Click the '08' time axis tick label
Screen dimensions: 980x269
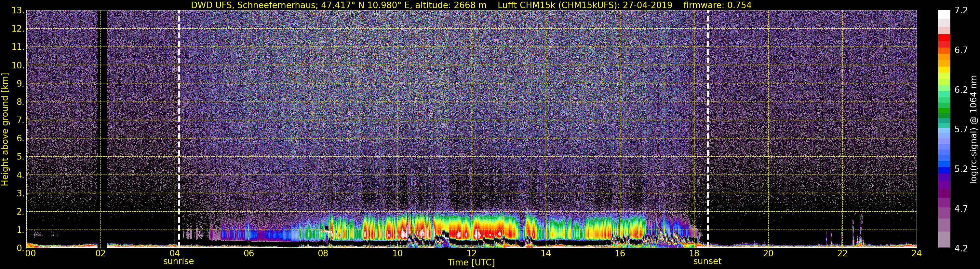(x=323, y=253)
